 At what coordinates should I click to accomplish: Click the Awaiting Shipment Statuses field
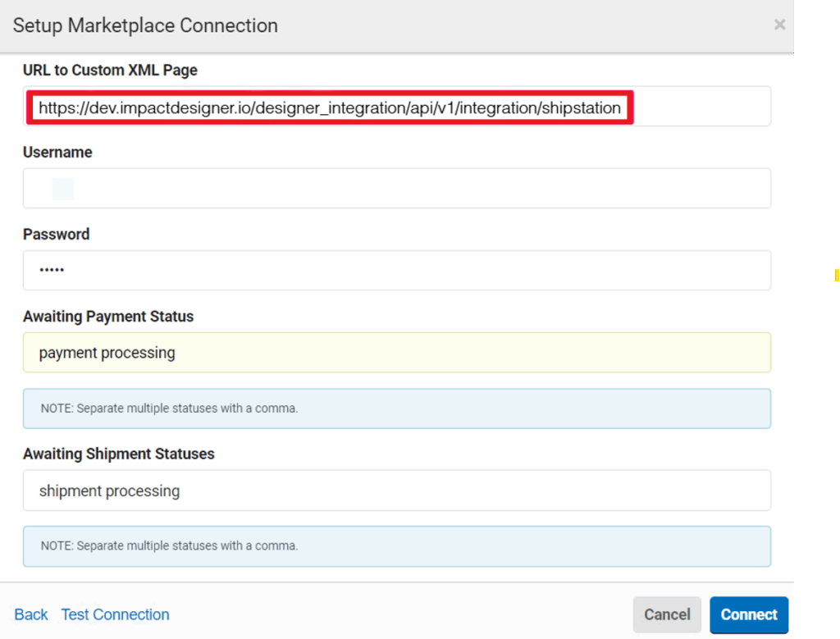[x=396, y=491]
